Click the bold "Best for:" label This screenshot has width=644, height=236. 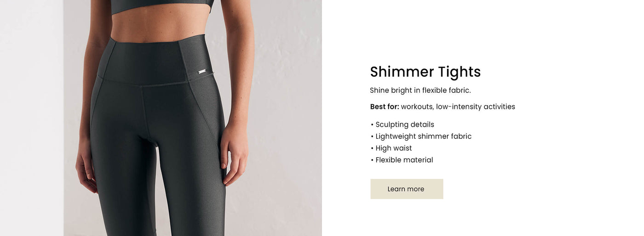tap(385, 107)
